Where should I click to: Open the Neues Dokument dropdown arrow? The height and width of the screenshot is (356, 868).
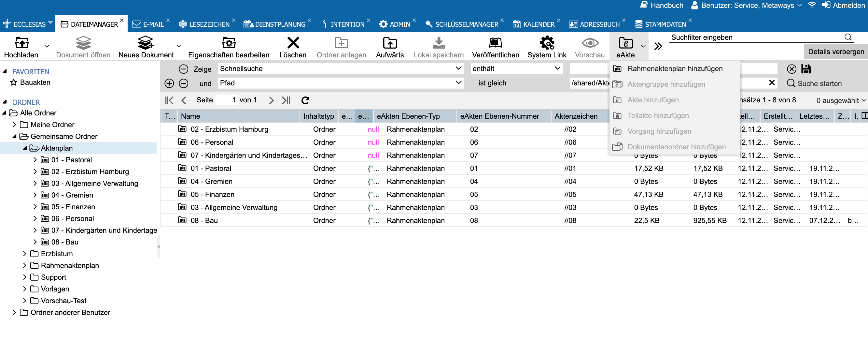tap(179, 46)
